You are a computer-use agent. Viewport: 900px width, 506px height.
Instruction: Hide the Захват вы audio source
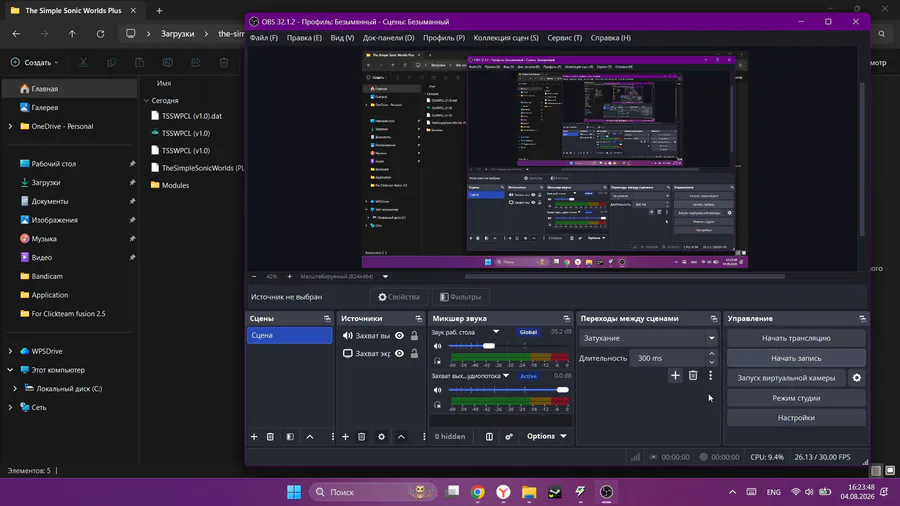[x=399, y=336]
